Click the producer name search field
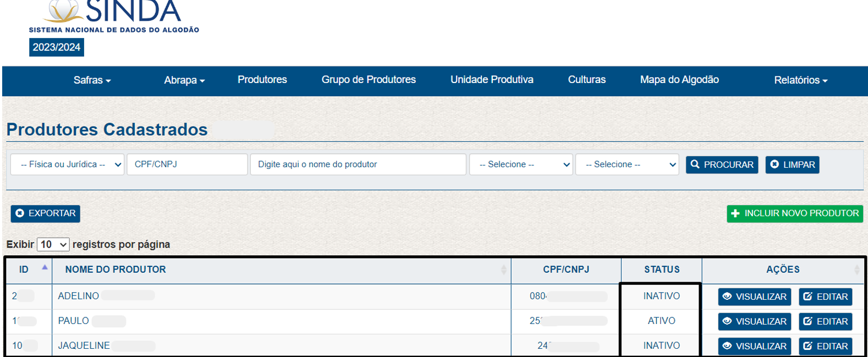 tap(358, 164)
